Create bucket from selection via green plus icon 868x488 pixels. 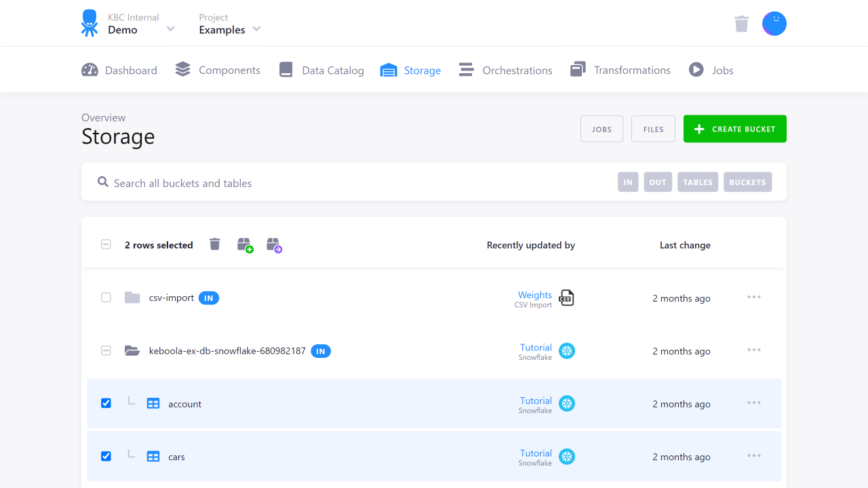(245, 245)
